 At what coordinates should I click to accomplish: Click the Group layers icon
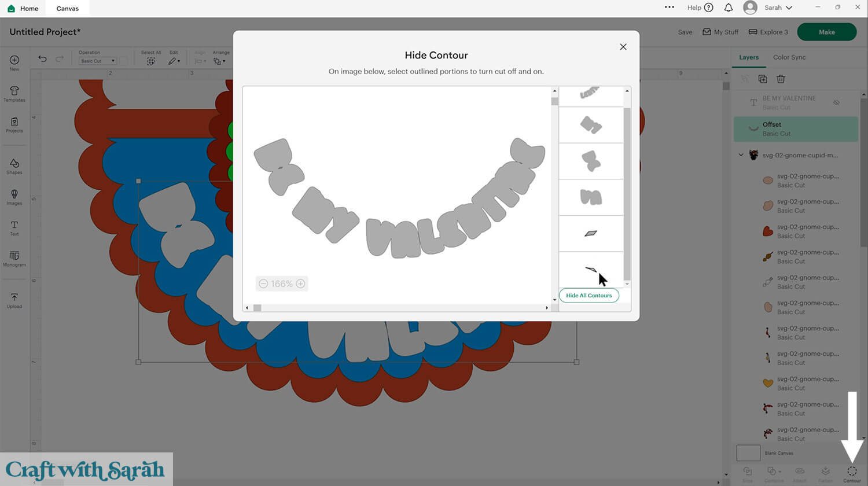[x=745, y=79]
